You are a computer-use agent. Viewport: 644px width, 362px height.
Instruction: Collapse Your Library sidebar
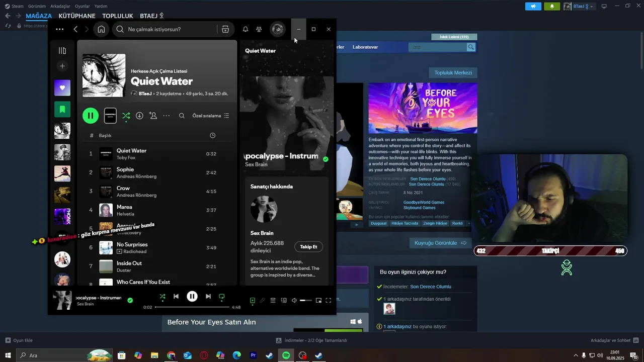(x=62, y=51)
